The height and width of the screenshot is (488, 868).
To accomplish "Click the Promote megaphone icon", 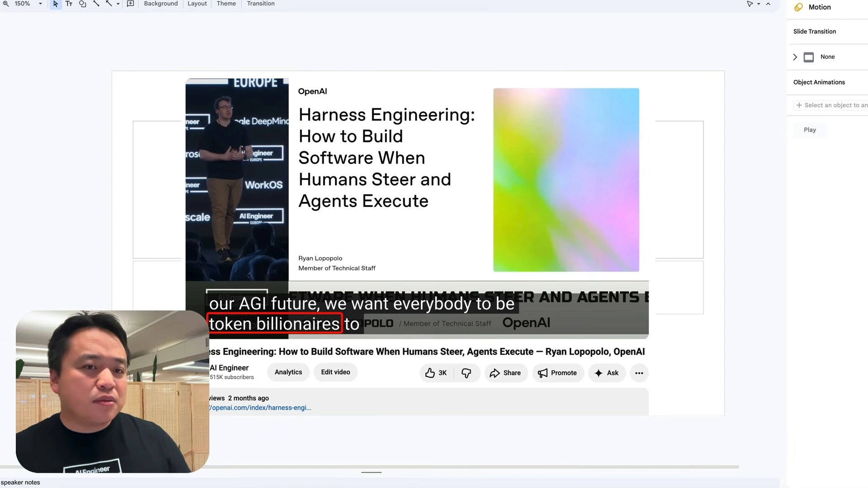I will 542,373.
